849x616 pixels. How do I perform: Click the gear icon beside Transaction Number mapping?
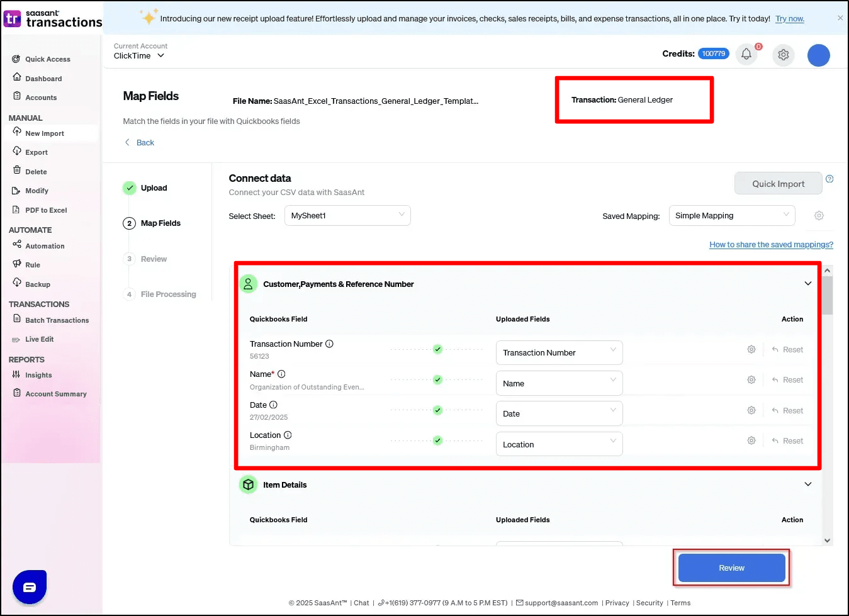(751, 349)
